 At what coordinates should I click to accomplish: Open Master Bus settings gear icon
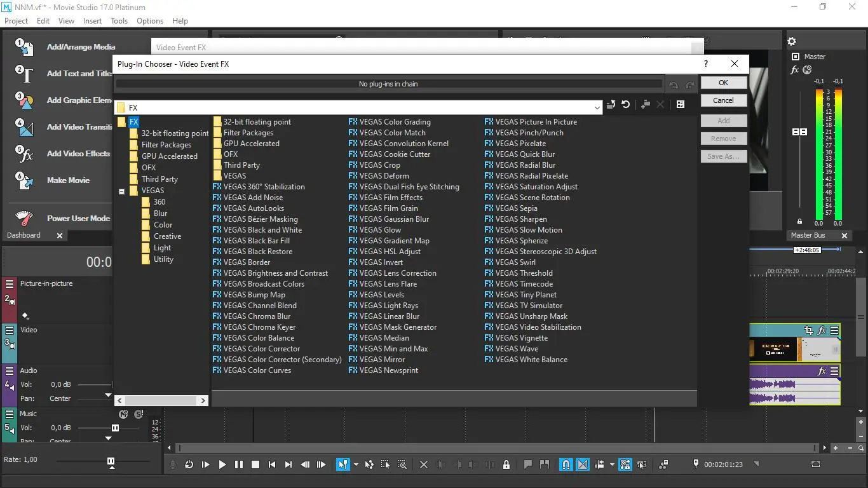pyautogui.click(x=792, y=41)
